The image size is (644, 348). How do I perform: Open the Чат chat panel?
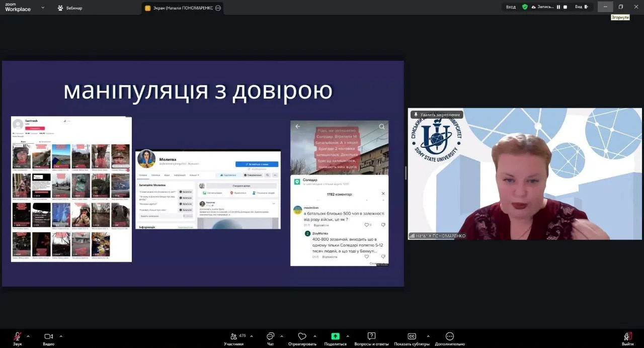tap(270, 336)
